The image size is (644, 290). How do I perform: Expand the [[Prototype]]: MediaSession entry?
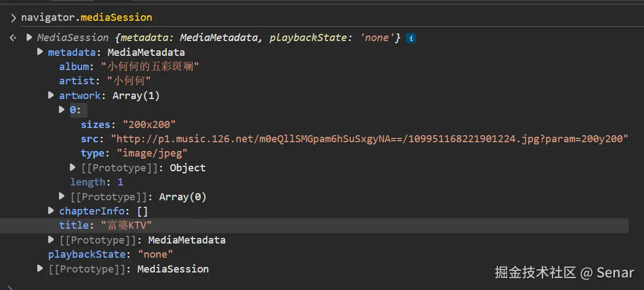[x=40, y=269]
